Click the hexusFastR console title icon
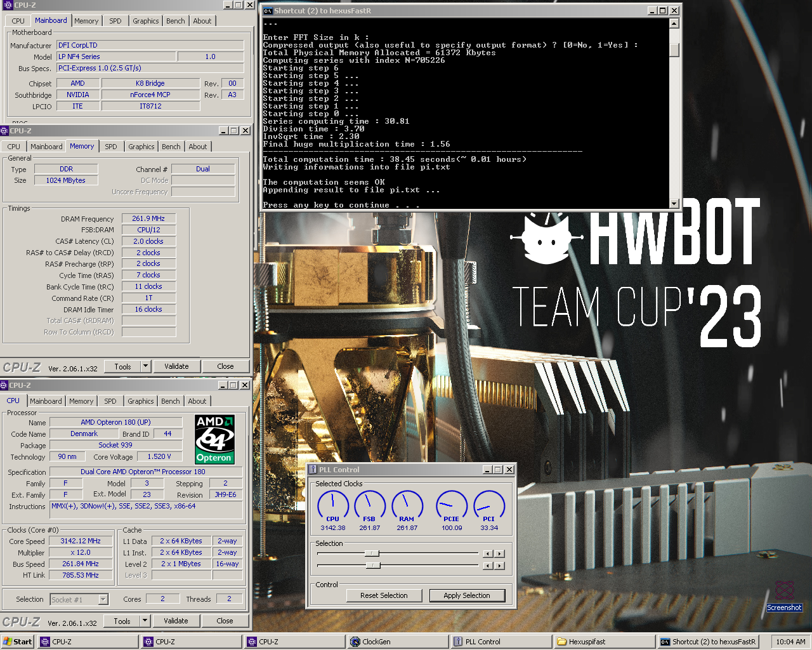812x650 pixels. coord(268,11)
